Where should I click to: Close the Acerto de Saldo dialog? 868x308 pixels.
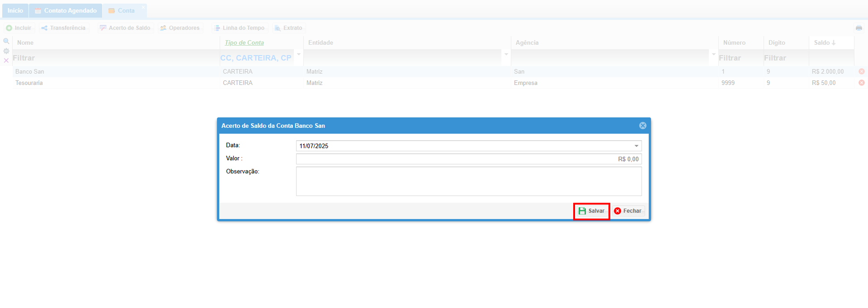point(642,126)
